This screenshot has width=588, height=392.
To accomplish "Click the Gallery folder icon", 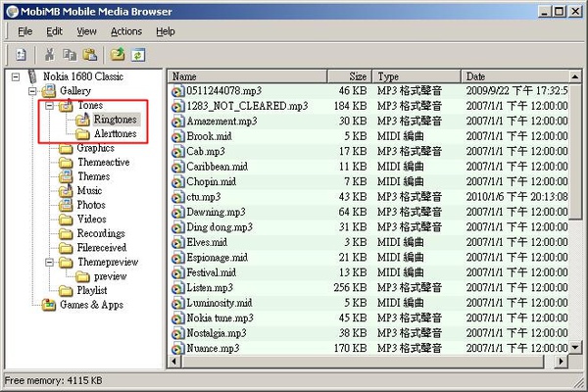I will point(49,91).
